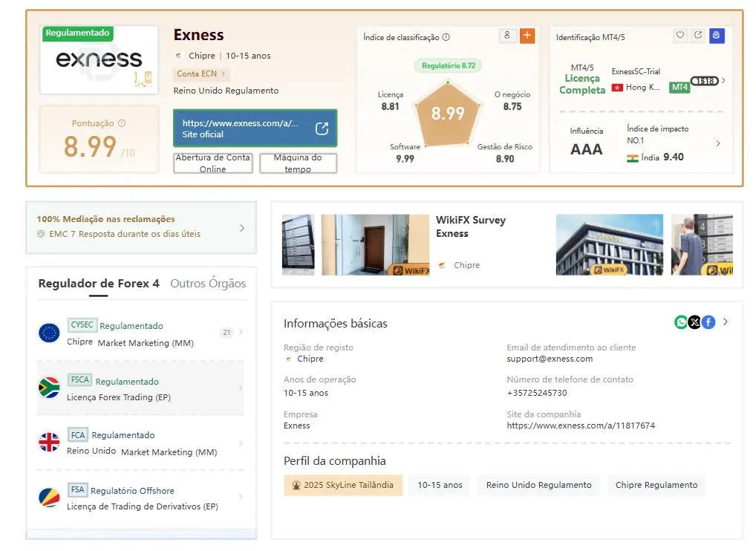Click support@exness.com email
The height and width of the screenshot is (551, 756).
click(550, 359)
